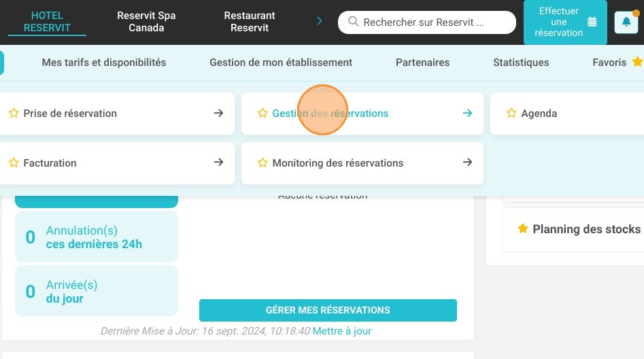Screen dimensions: 644x359
Task: Open Gestion de mon établissement menu
Action: [x=281, y=63]
